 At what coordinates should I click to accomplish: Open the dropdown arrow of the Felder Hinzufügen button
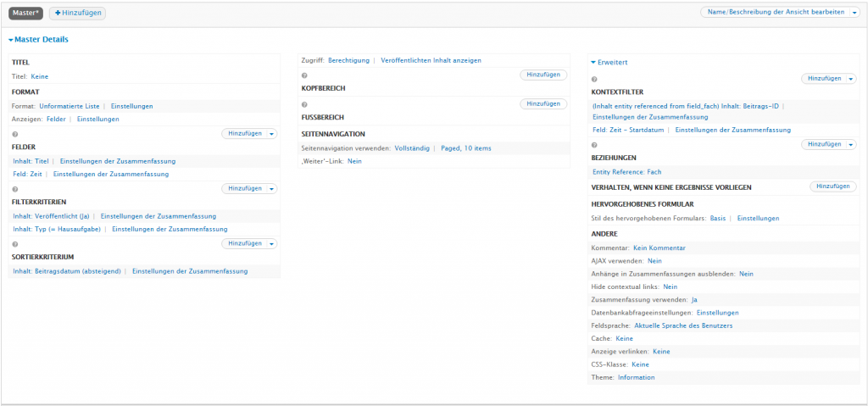pyautogui.click(x=271, y=134)
